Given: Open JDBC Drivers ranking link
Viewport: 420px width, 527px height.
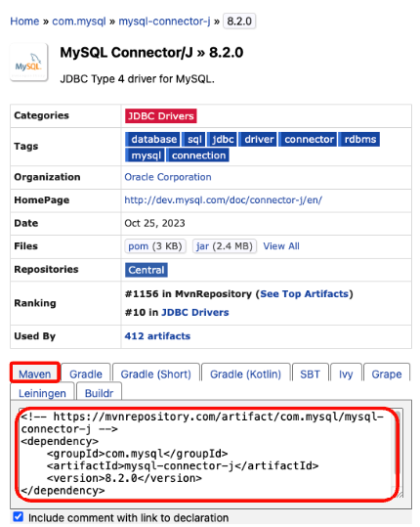Looking at the screenshot, I should pyautogui.click(x=195, y=313).
